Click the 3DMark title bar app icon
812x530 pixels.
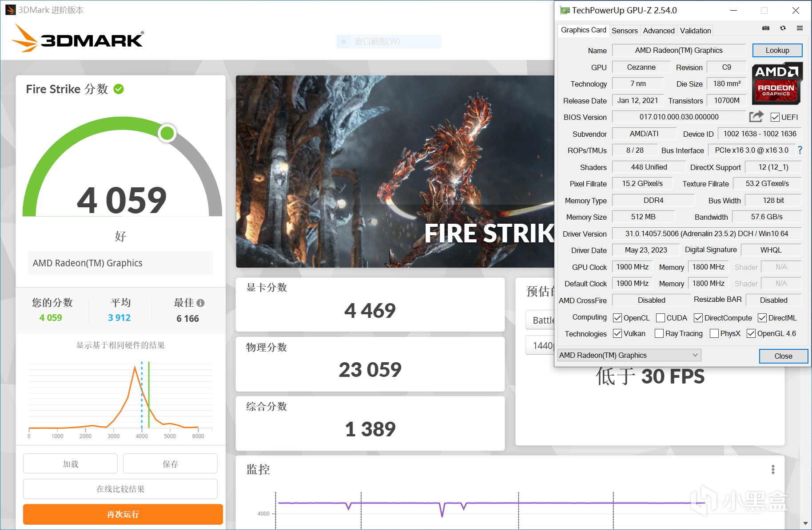[x=10, y=10]
